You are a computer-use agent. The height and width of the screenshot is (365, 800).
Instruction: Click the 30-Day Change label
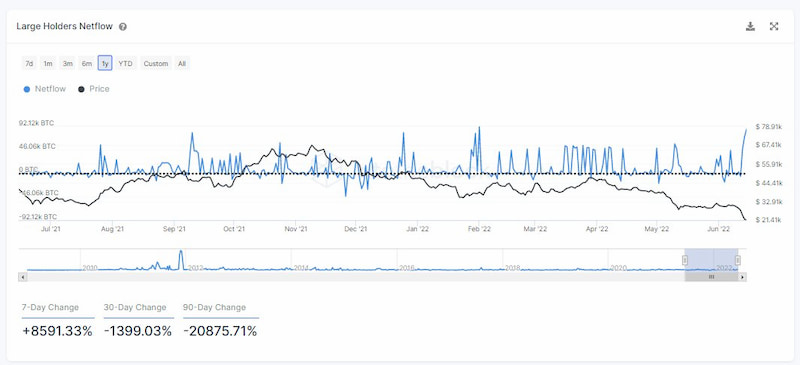tap(135, 307)
